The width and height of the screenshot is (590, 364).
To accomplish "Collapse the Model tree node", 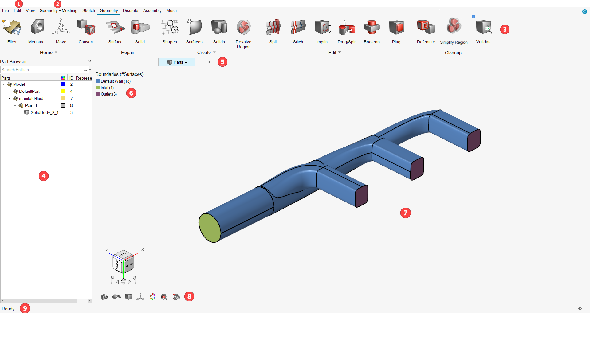I will coord(3,84).
